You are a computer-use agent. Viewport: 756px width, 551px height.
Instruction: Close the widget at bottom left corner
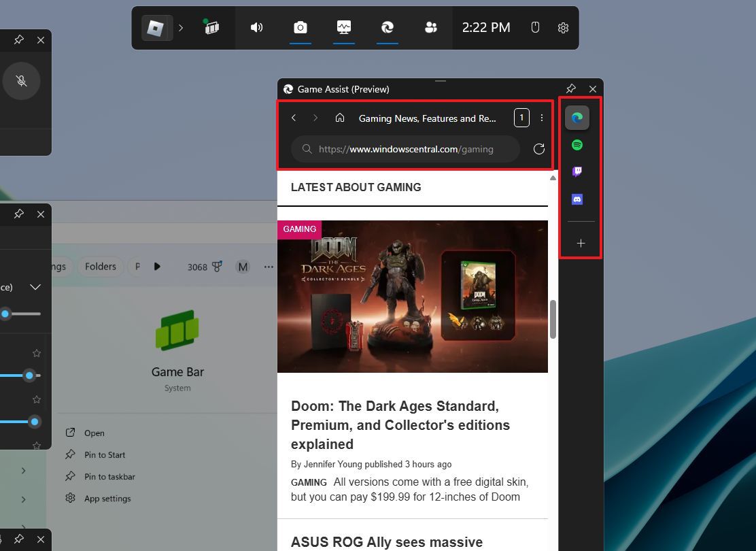[x=41, y=539]
